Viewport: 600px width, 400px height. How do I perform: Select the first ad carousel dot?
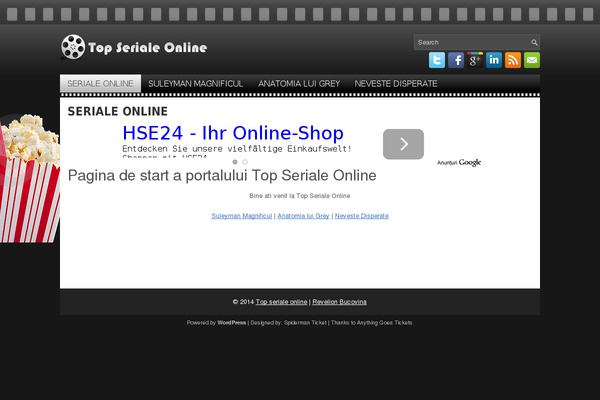point(235,162)
